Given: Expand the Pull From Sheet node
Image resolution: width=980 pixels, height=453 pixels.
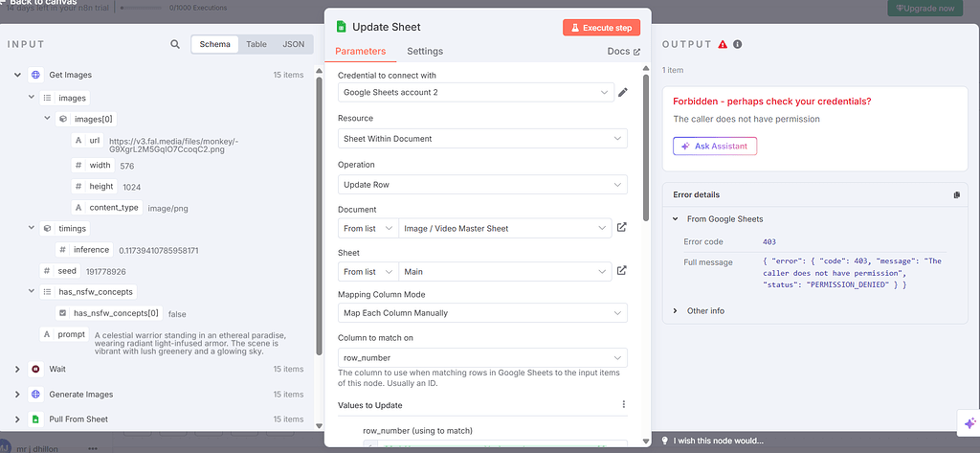Looking at the screenshot, I should click(x=17, y=419).
